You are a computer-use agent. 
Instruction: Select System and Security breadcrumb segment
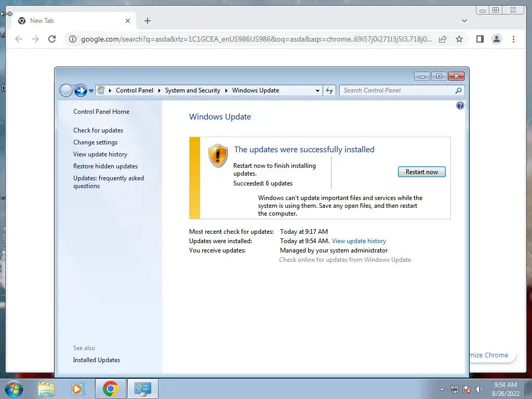(192, 90)
